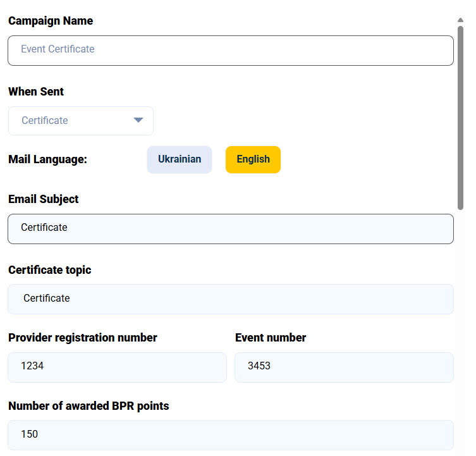
Task: Click 'Number of awarded BPR points' label
Action: pos(88,406)
